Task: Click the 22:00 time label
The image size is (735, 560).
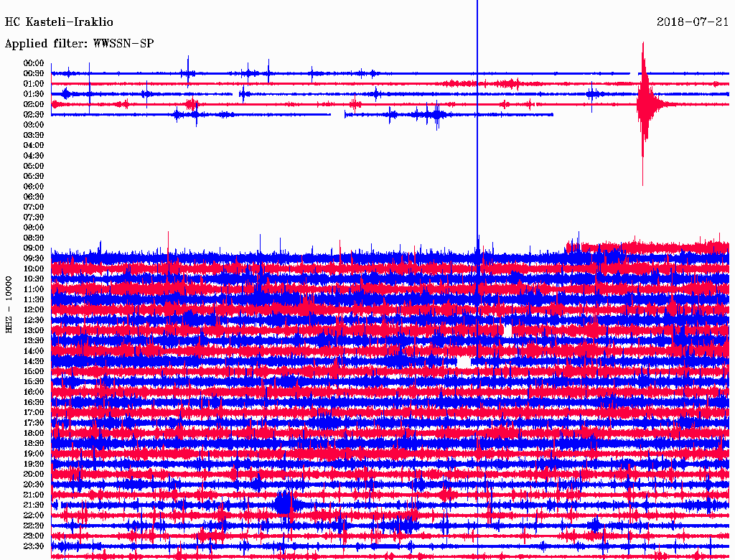Action: [x=34, y=515]
